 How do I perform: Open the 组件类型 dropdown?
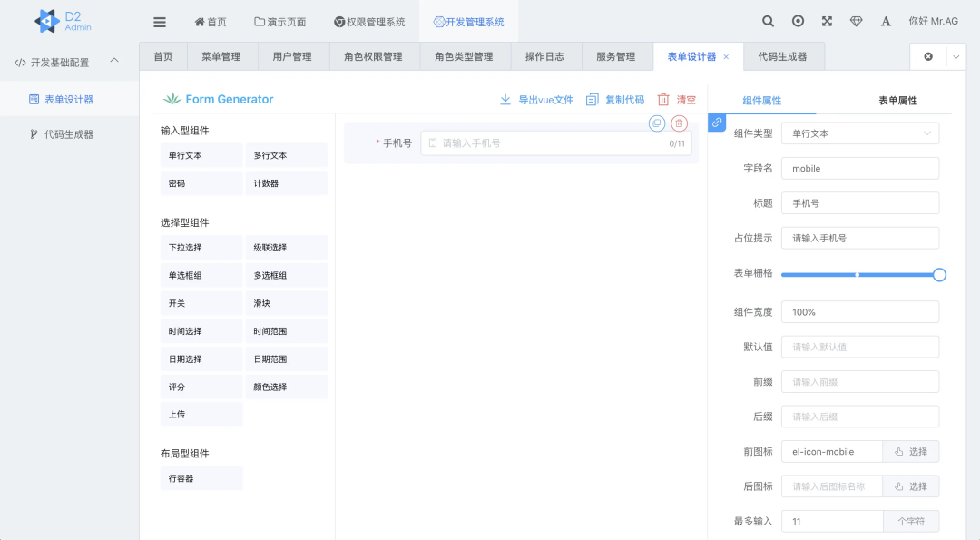[859, 133]
